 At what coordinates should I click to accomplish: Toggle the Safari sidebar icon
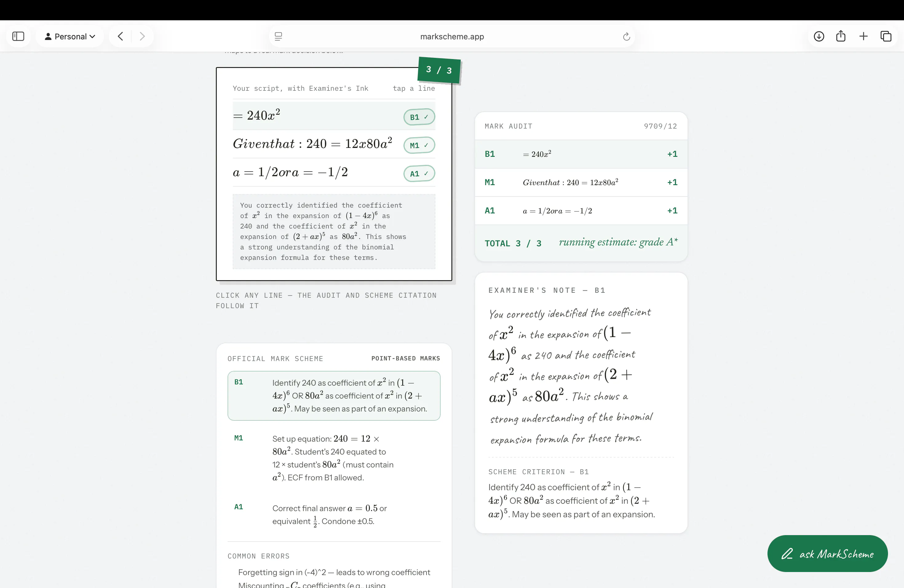(x=18, y=37)
